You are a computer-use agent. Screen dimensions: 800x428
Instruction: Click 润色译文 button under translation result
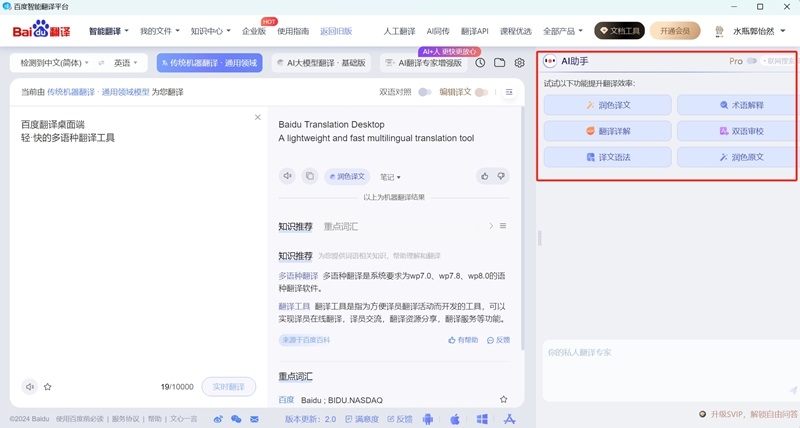click(x=347, y=177)
